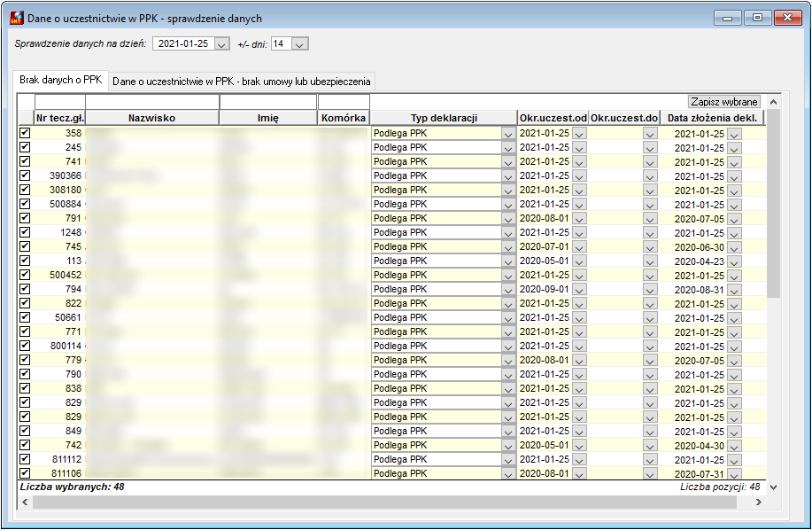Click Okr.uczest.od date 2020-05-01 in row 113
Viewport: 812px width, 530px height.
[545, 261]
